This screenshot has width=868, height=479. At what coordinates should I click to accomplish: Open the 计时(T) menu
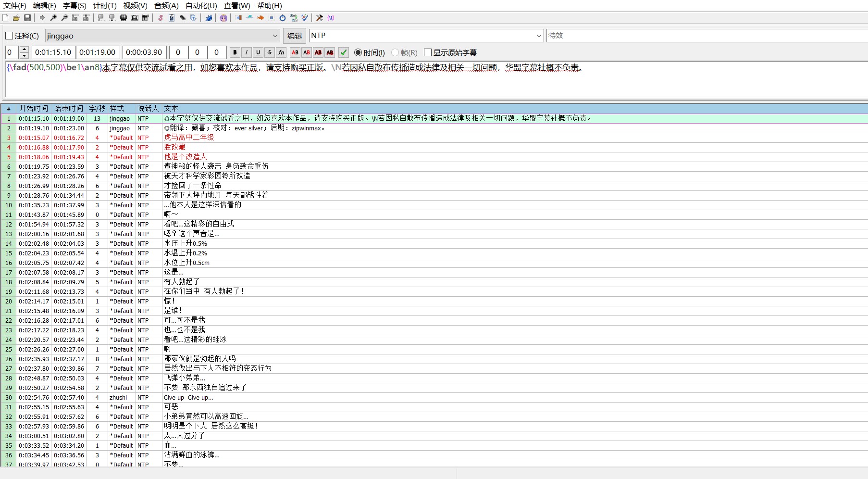(105, 6)
